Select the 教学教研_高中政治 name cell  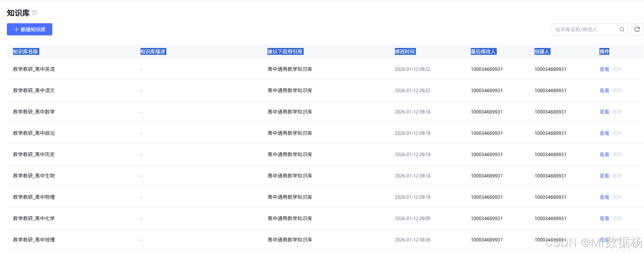34,133
